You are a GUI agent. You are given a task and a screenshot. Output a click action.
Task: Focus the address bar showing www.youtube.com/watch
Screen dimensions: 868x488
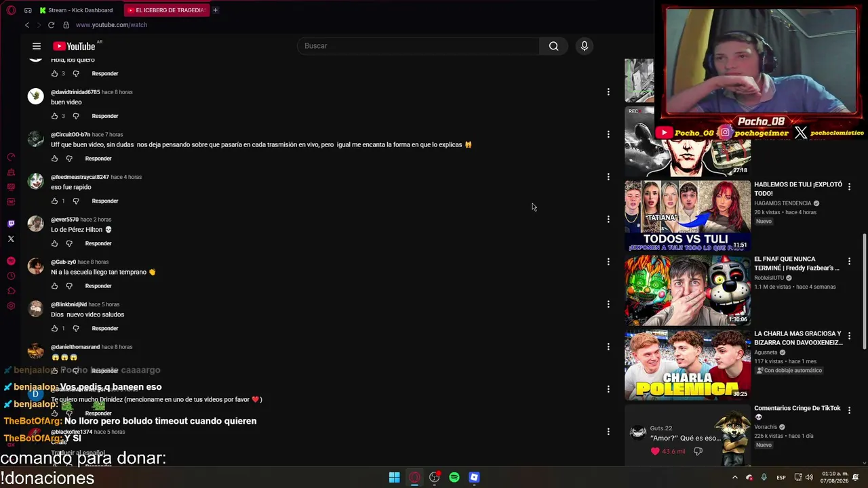click(x=111, y=25)
